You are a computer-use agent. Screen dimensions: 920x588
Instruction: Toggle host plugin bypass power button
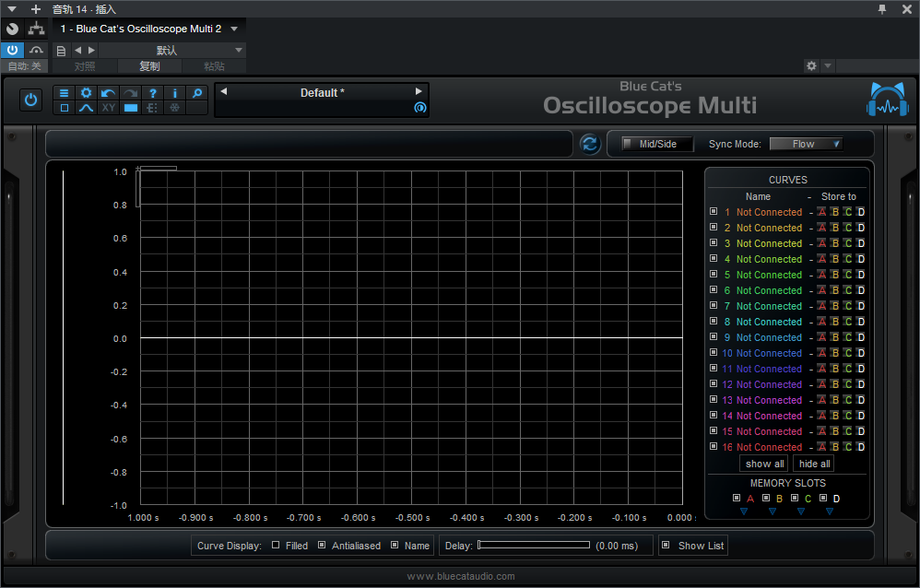[x=12, y=50]
